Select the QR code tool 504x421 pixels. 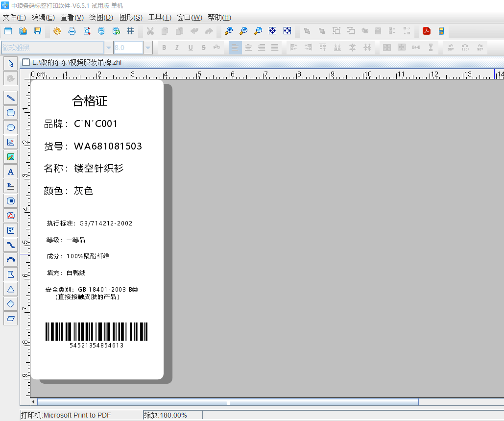[11, 230]
